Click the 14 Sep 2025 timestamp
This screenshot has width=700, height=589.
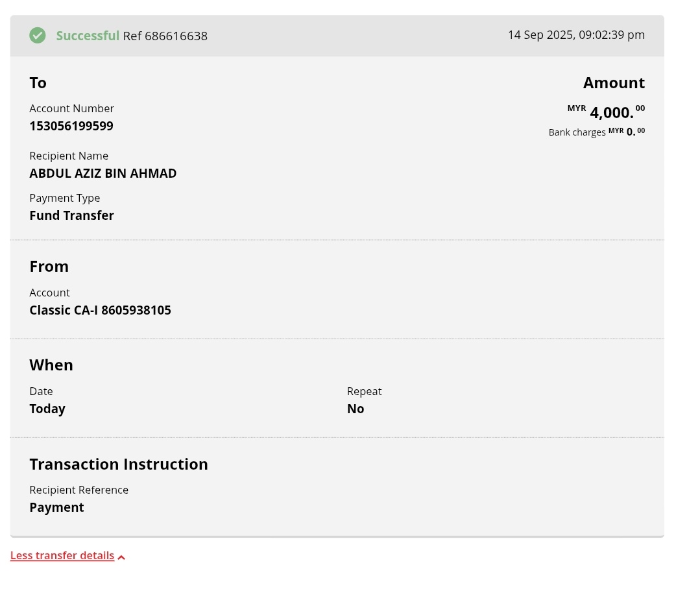[576, 35]
